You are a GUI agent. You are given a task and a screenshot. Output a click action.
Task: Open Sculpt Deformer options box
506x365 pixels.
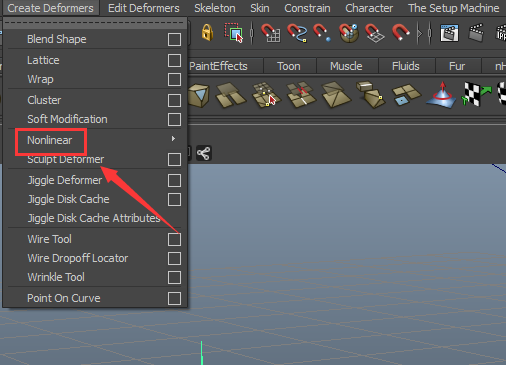click(174, 159)
